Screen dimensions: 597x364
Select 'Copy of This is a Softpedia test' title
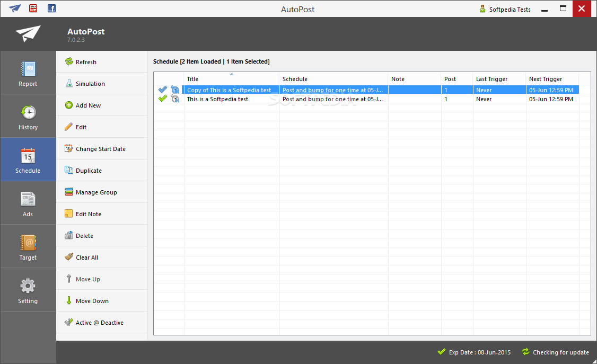pyautogui.click(x=229, y=90)
